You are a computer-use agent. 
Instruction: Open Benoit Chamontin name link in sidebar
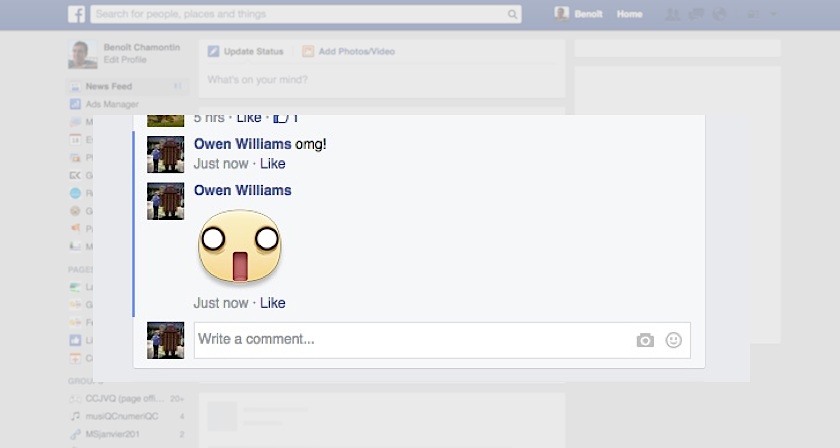pos(142,47)
